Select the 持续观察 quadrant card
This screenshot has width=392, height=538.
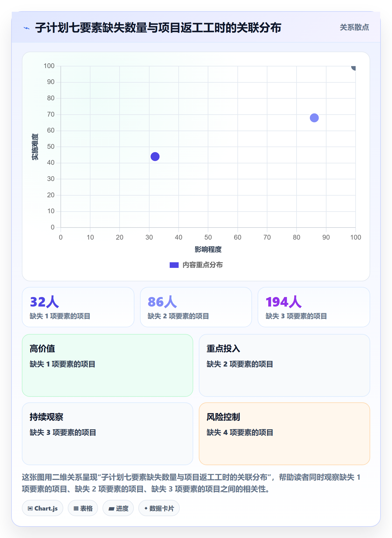(x=108, y=434)
